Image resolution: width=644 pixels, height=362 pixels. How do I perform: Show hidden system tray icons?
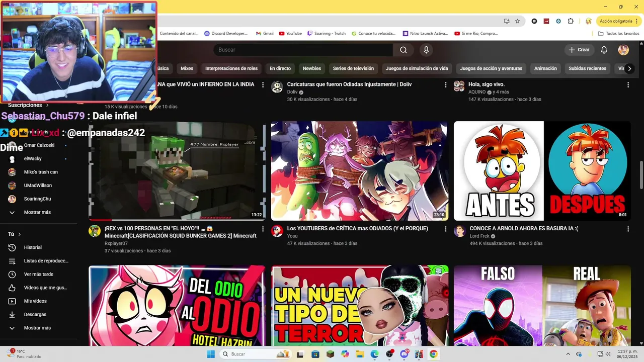point(568,354)
